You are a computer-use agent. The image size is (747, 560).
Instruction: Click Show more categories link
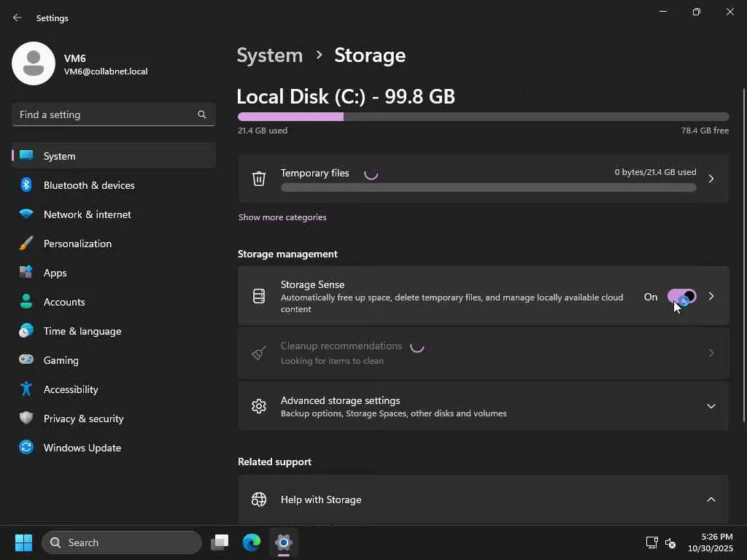point(282,217)
